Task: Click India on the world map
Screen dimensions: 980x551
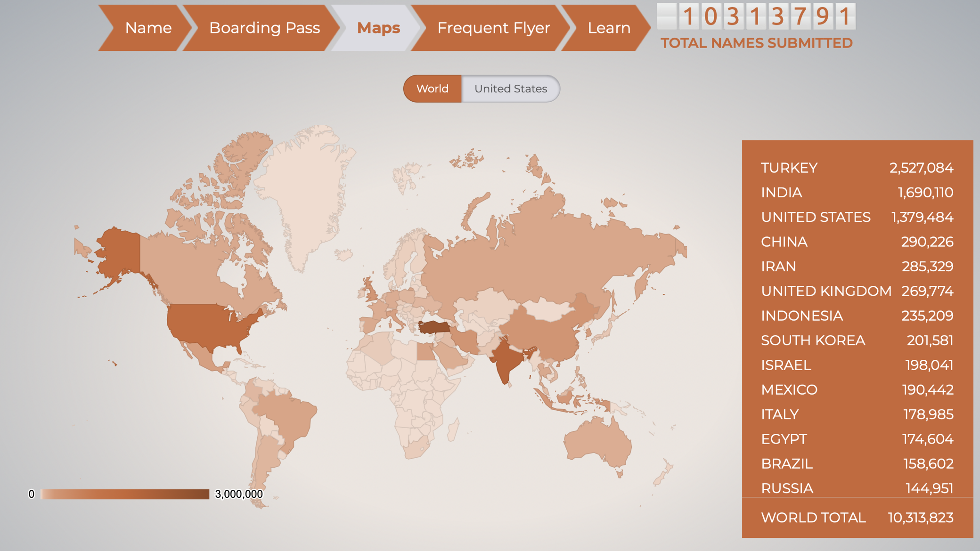Action: [506, 358]
